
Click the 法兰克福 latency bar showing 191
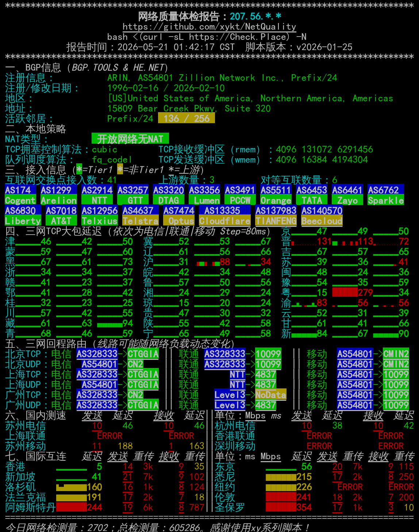point(72,497)
